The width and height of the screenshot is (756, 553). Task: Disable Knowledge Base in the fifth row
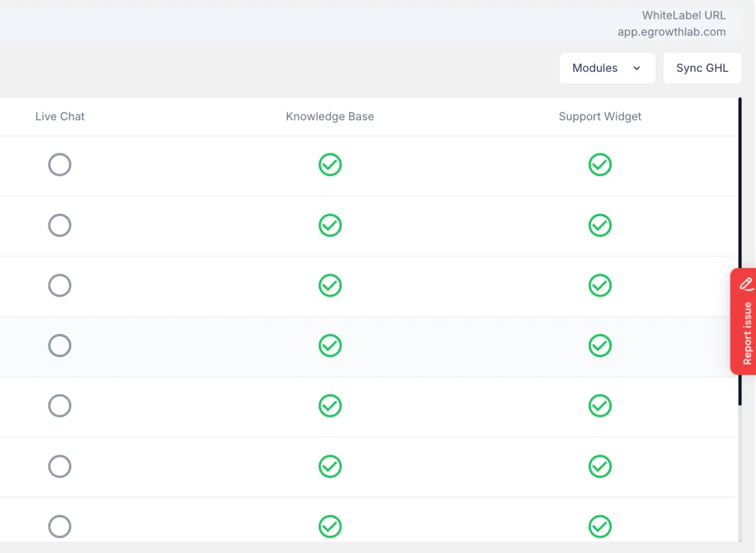(x=330, y=406)
